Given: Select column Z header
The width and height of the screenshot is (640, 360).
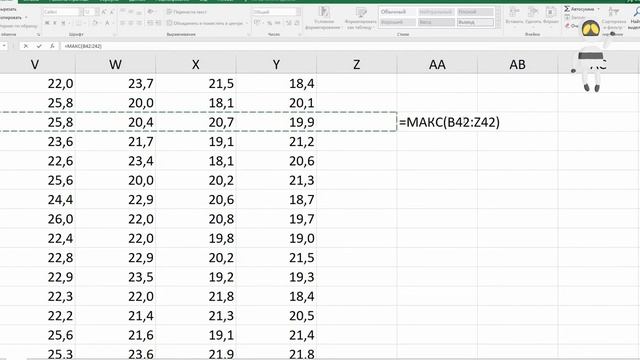Looking at the screenshot, I should 357,64.
